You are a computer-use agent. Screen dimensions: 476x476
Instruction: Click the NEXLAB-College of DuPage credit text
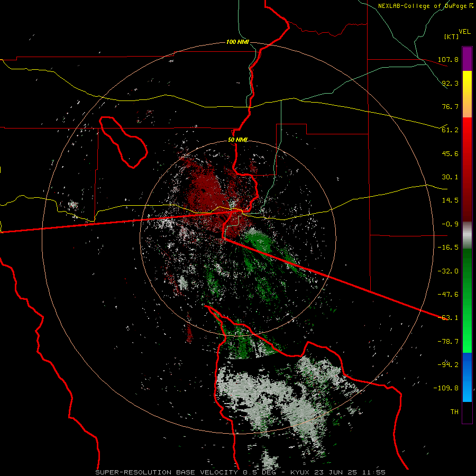coord(425,6)
